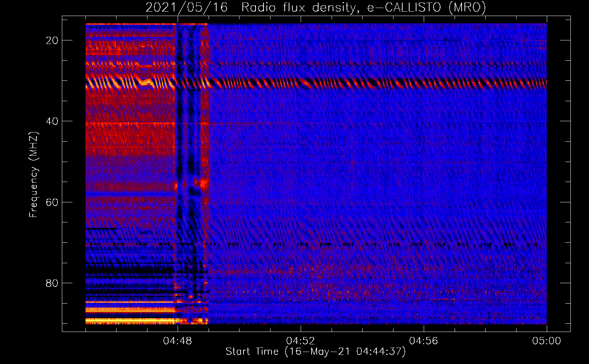
Task: Click the '60' frequency tick label
Action: click(52, 202)
